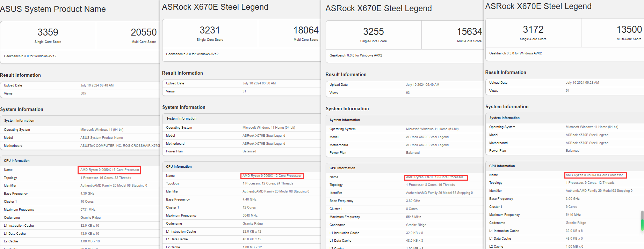The image size is (644, 249).
Task: Click the views count 505
Action: tap(83, 93)
